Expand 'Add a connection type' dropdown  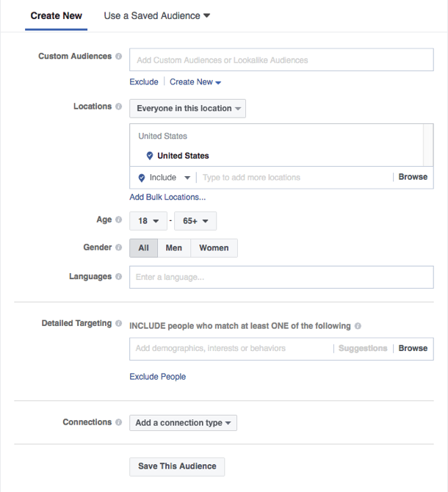tap(183, 423)
